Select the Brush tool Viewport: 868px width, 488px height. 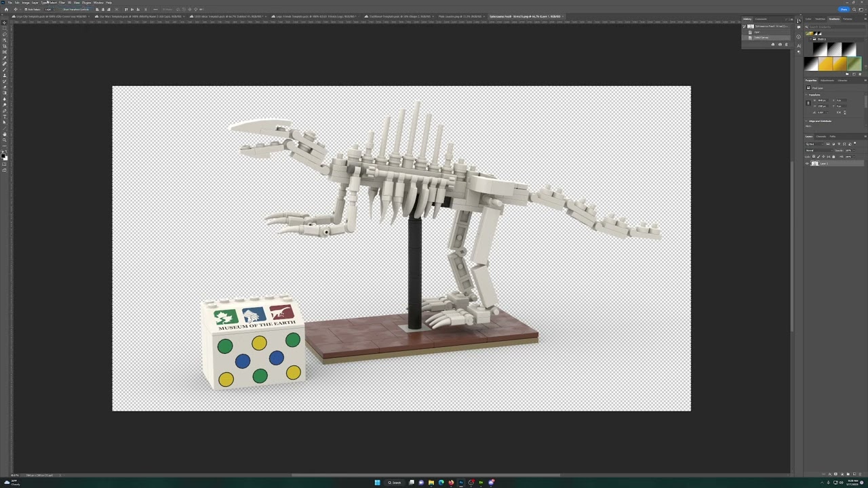pyautogui.click(x=4, y=69)
